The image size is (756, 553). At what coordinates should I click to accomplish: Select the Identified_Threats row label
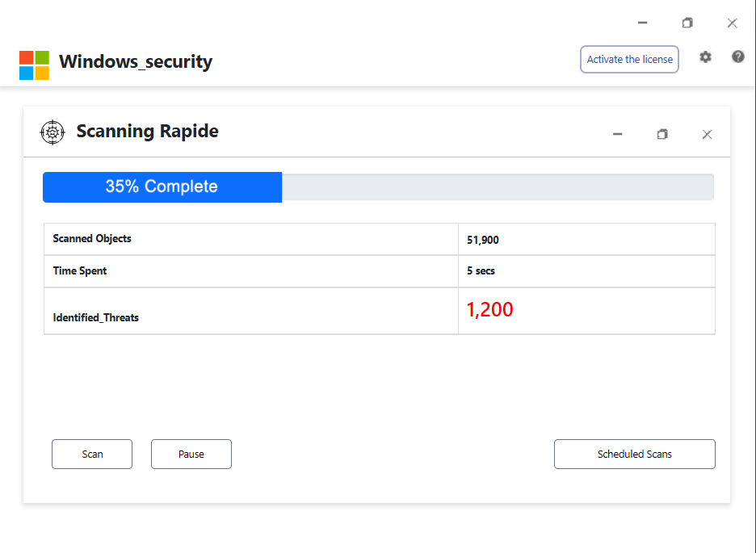96,317
